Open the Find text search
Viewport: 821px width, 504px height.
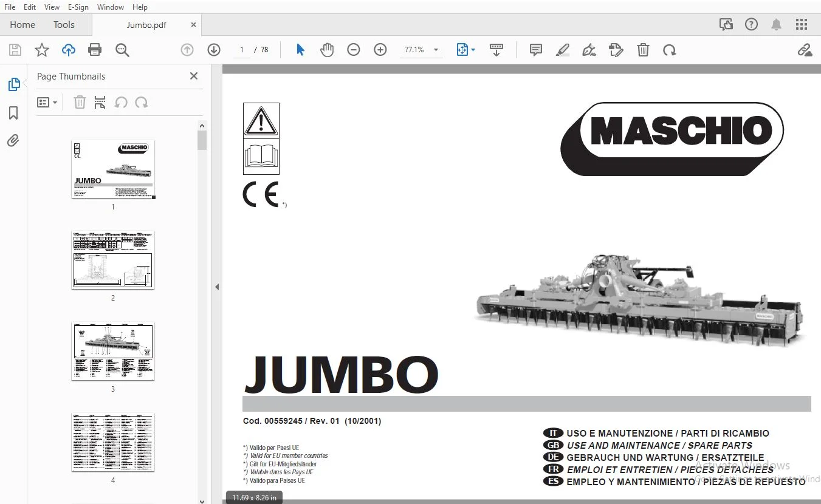point(122,50)
